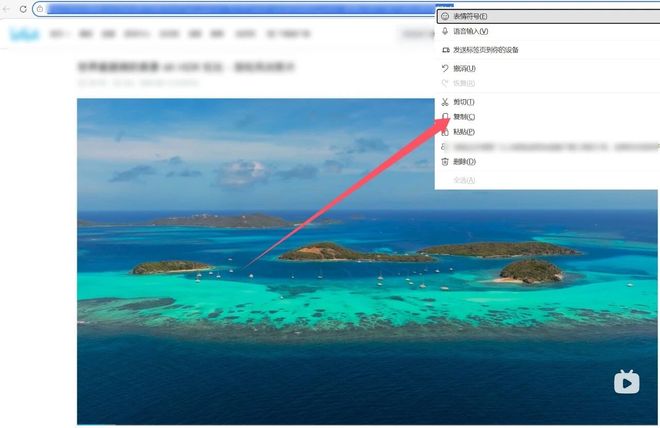
Task: Select 复制 to copy the URL
Action: [464, 117]
